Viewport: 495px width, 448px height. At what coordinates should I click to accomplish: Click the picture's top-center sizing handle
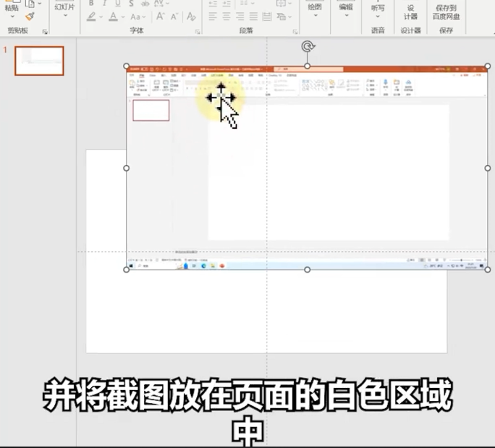pos(307,66)
